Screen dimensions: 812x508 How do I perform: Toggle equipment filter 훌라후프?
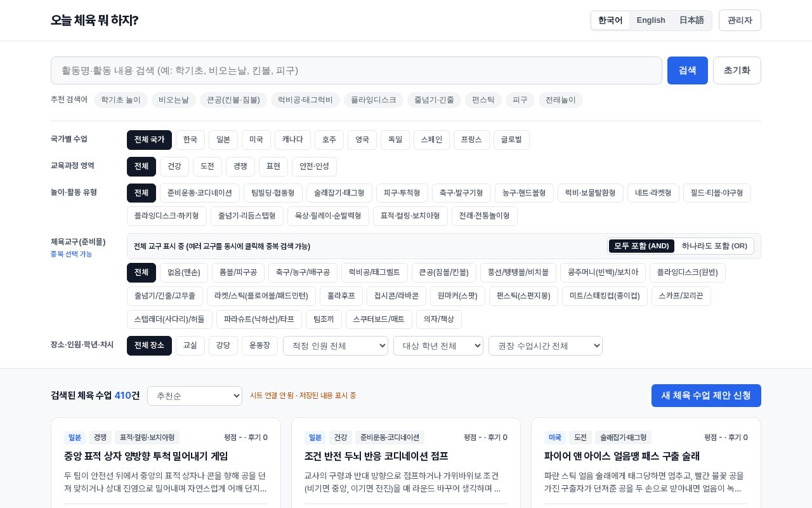pos(341,296)
